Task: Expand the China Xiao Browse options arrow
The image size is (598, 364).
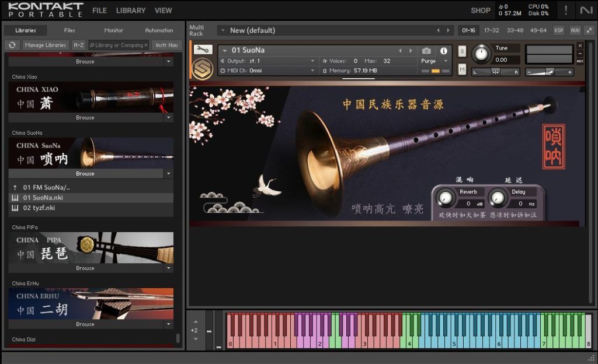Action: click(169, 118)
